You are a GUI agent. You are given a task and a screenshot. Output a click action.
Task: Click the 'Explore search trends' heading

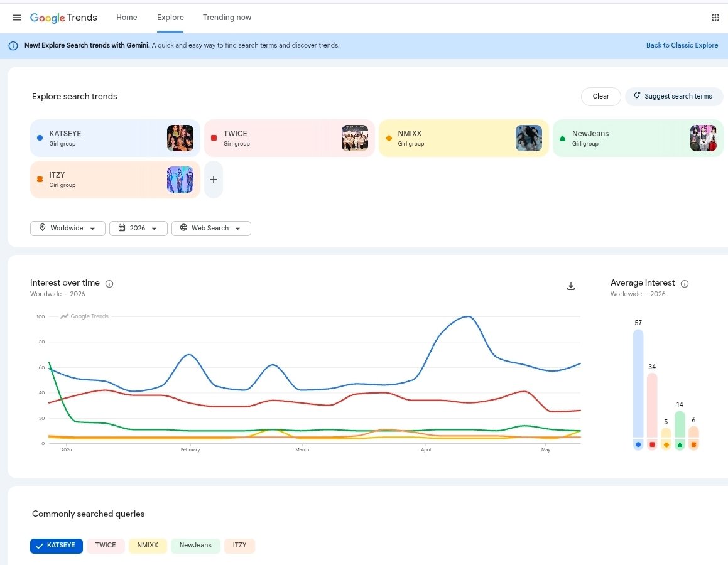[x=74, y=97]
